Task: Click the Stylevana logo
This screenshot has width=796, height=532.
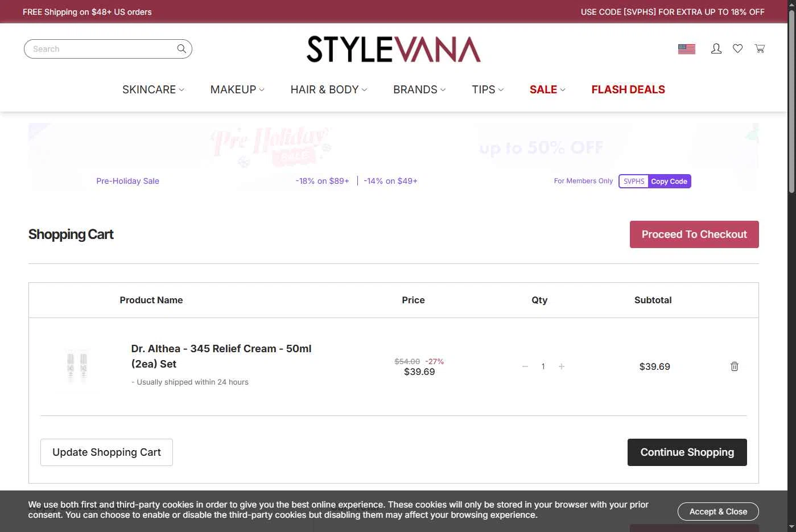Action: pos(394,49)
